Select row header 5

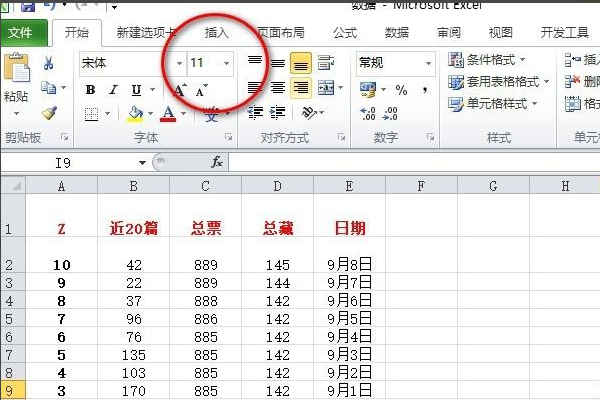(x=13, y=318)
